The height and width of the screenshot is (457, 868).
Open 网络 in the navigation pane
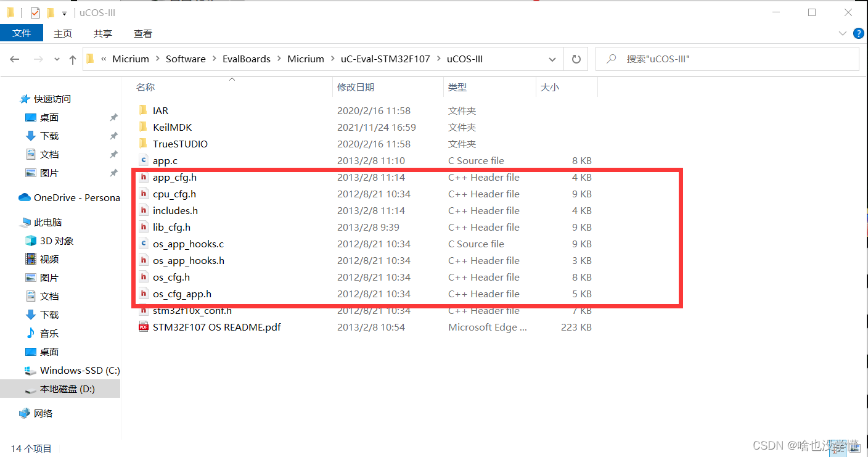pos(36,413)
